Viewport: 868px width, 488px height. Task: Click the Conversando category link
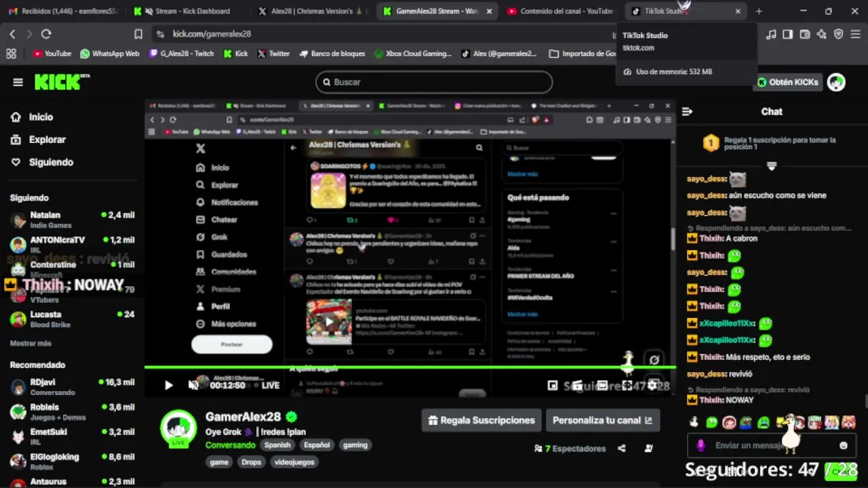231,445
